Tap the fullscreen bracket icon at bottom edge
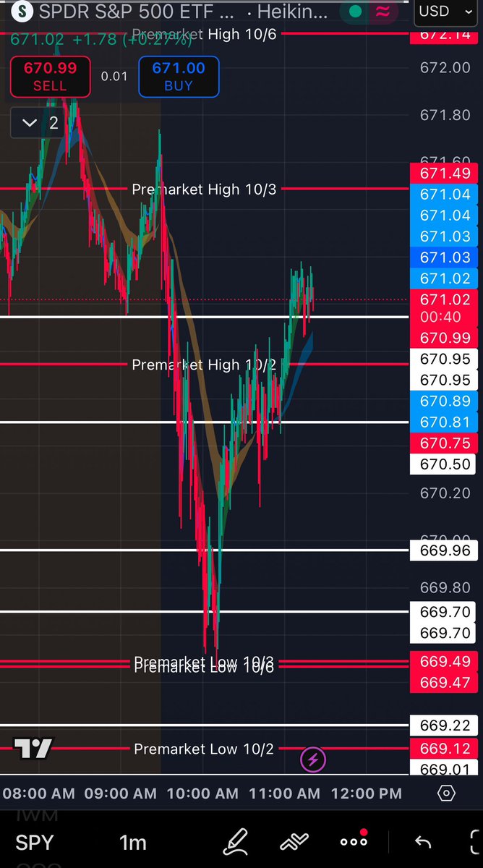Viewport: 483px width, 868px height. (476, 843)
